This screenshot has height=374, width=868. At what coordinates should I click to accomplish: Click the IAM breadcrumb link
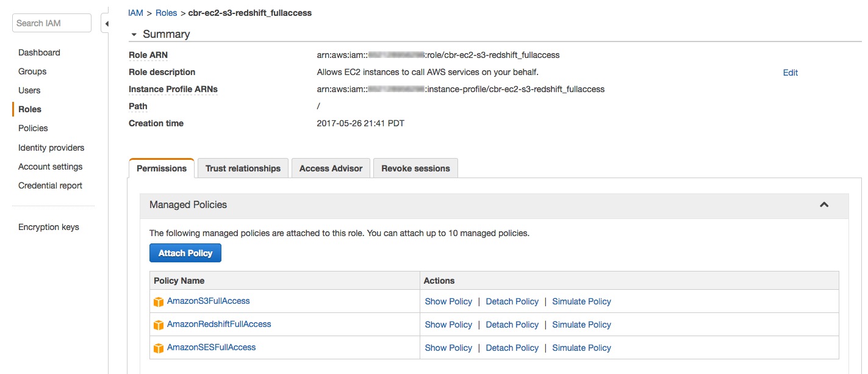pos(135,13)
